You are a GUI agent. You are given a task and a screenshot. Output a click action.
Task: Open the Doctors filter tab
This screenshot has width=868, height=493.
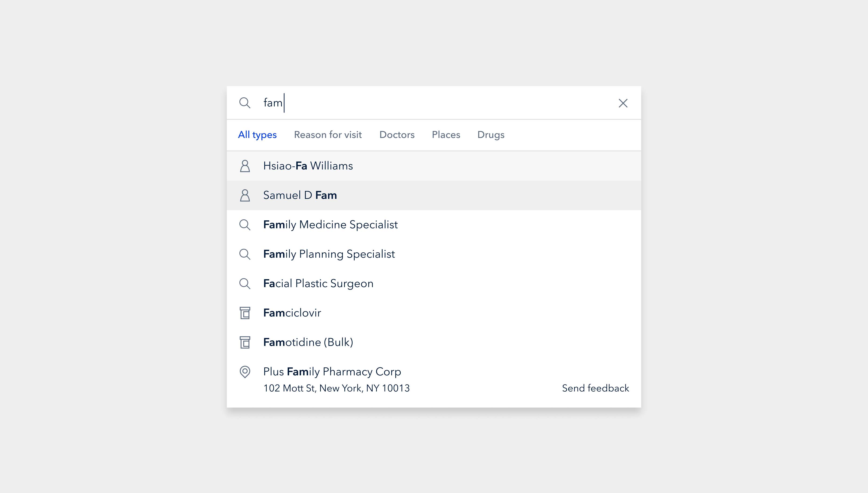click(397, 135)
